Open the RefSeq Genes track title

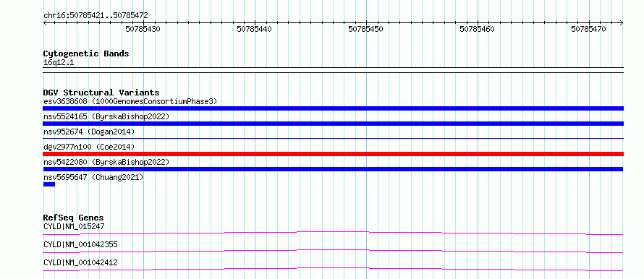pos(74,218)
